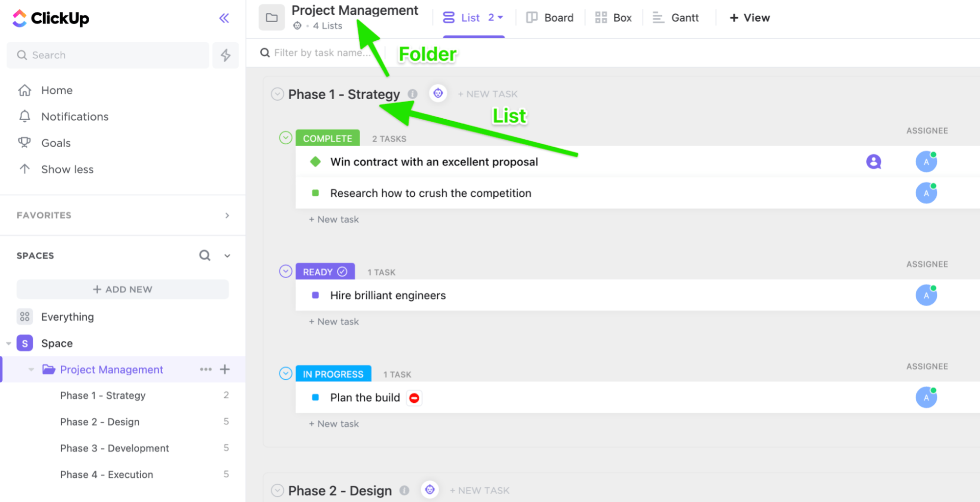Image resolution: width=980 pixels, height=502 pixels.
Task: Collapse the READY status group
Action: tap(286, 271)
